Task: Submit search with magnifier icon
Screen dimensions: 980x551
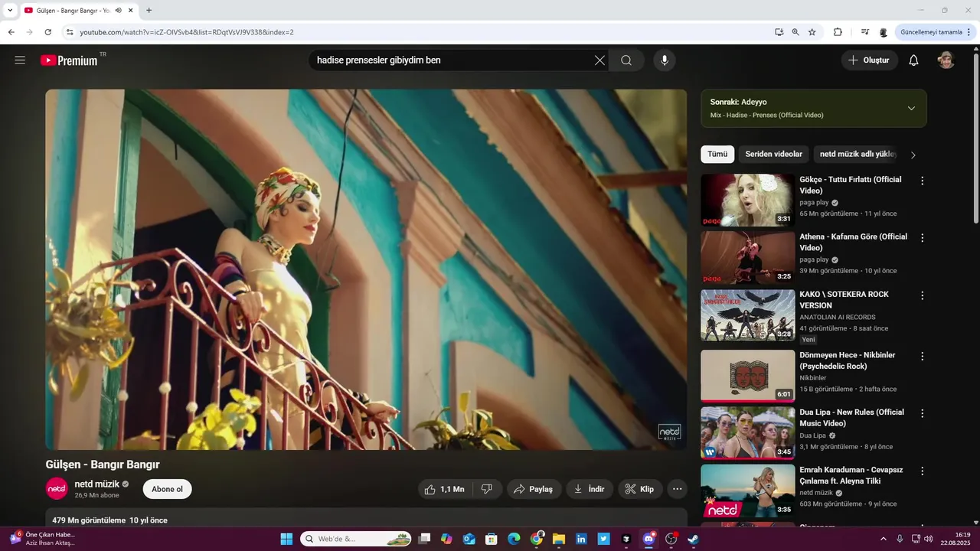Action: [626, 60]
